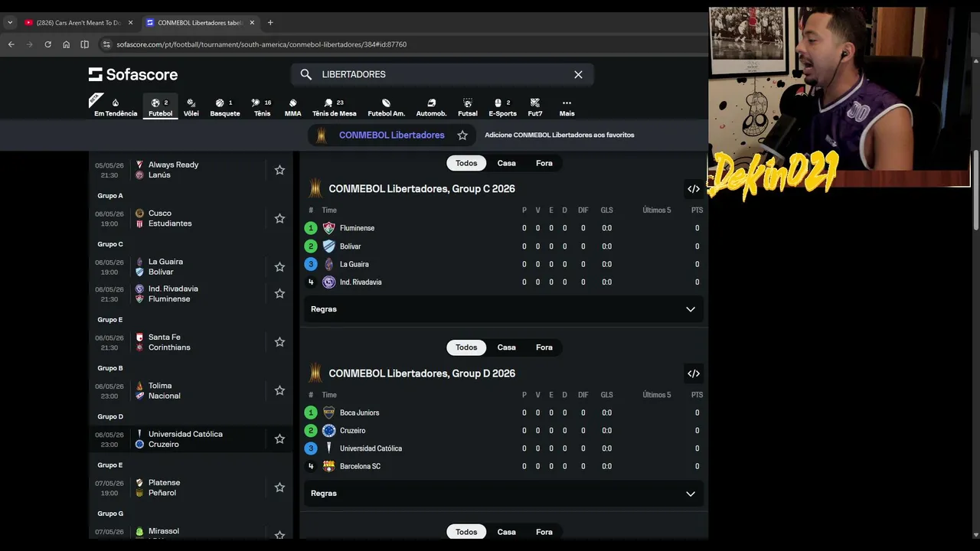Image resolution: width=980 pixels, height=551 pixels.
Task: Open embed code icon for Group C
Action: point(694,189)
